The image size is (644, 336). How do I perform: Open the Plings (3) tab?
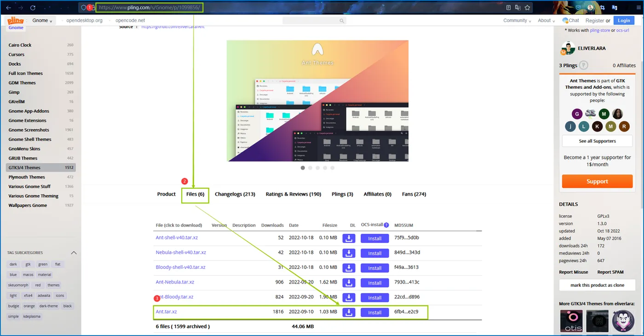point(342,194)
